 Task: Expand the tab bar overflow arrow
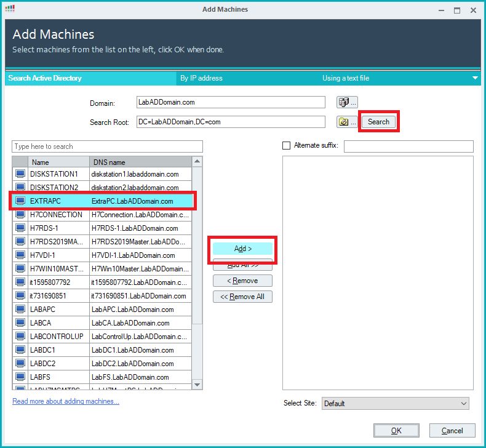[475, 78]
